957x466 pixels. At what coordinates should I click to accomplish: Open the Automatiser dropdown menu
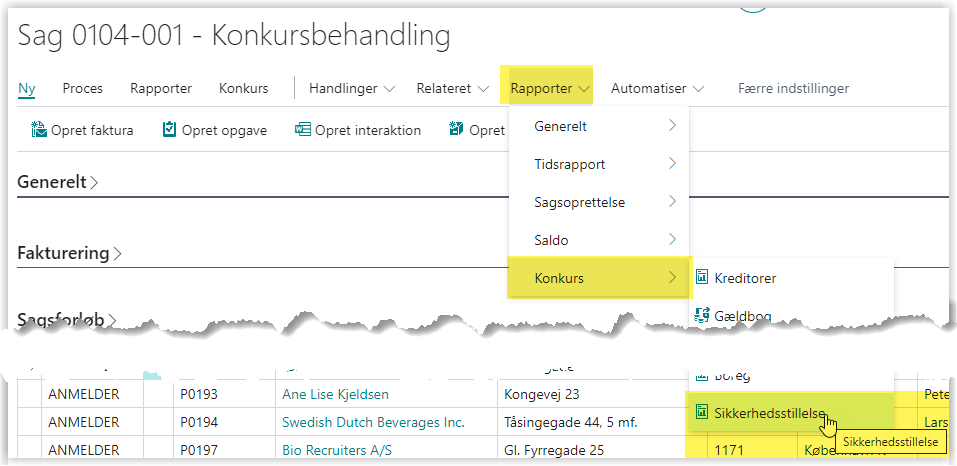(657, 88)
